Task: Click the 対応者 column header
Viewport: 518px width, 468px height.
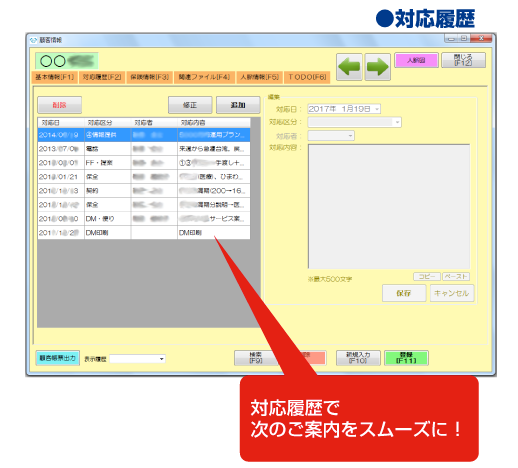Action: pyautogui.click(x=154, y=123)
